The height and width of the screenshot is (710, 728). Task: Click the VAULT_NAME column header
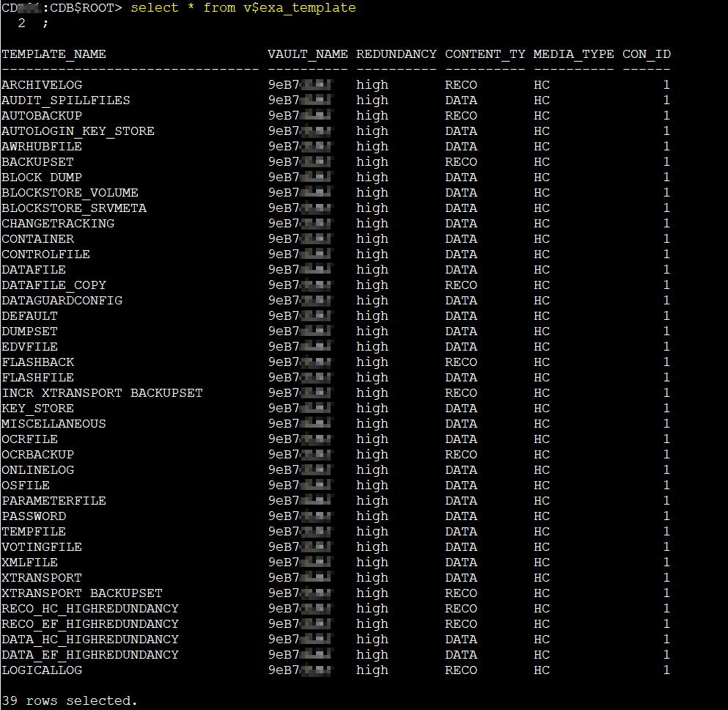coord(308,54)
